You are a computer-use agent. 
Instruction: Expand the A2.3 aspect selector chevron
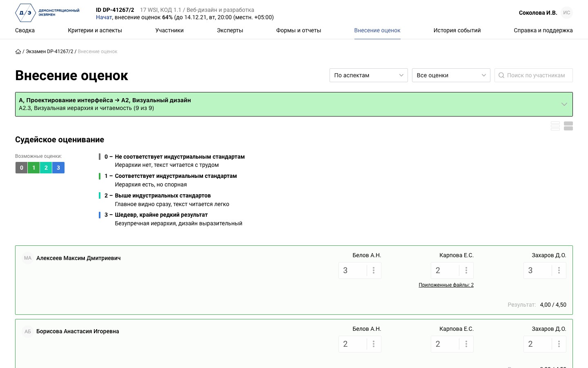coord(564,104)
